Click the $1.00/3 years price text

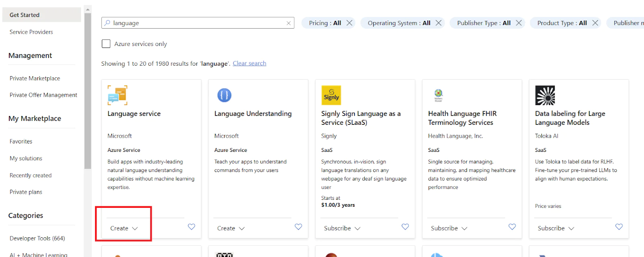coord(338,205)
